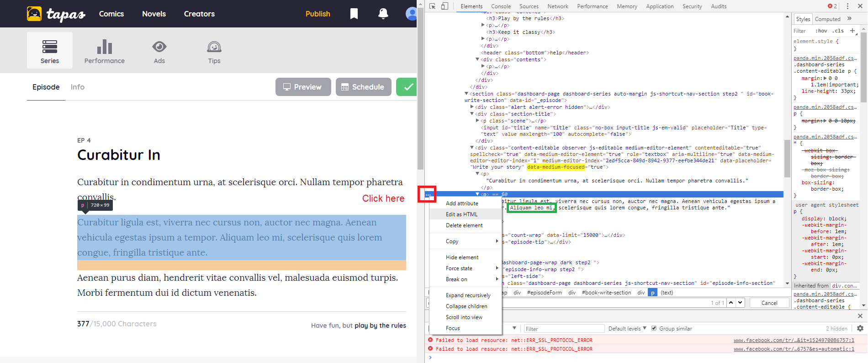Open the notifications bell
Screen dimensions: 868x363
pyautogui.click(x=383, y=14)
